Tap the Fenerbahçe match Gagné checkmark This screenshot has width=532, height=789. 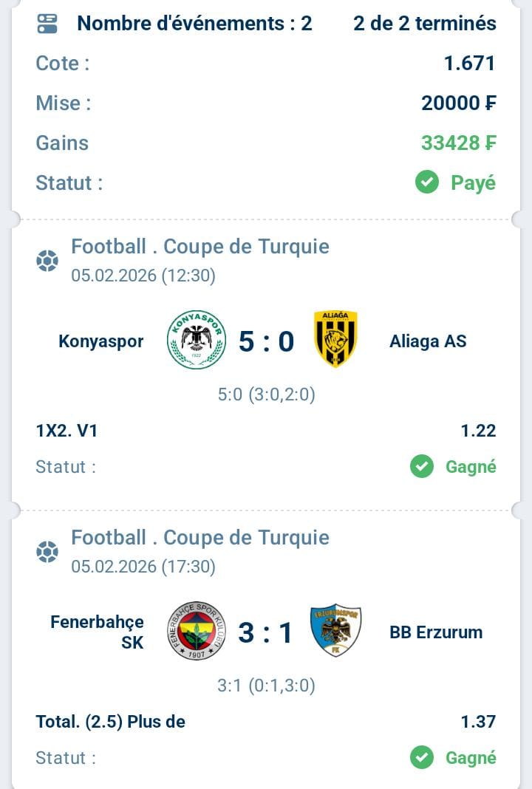coord(422,757)
